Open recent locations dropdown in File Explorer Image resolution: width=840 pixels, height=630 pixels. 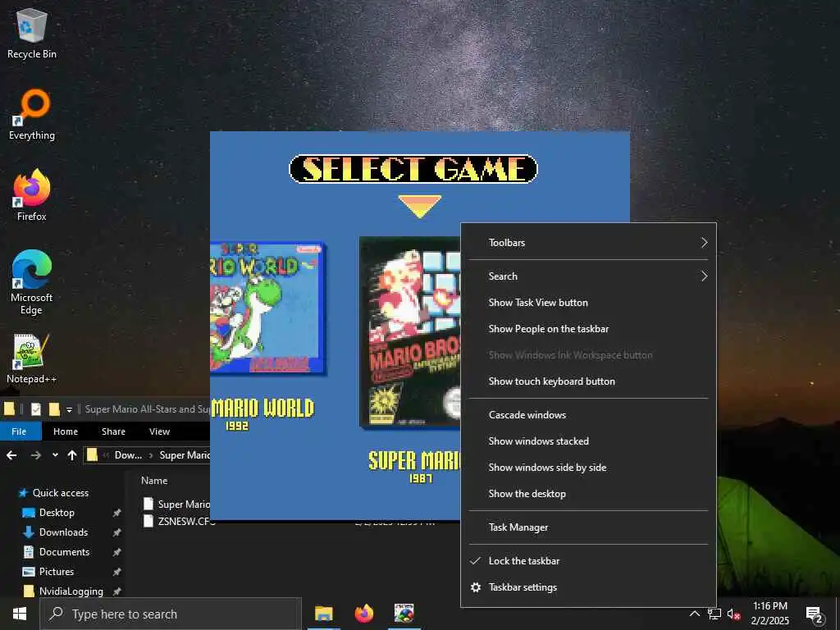tap(55, 455)
